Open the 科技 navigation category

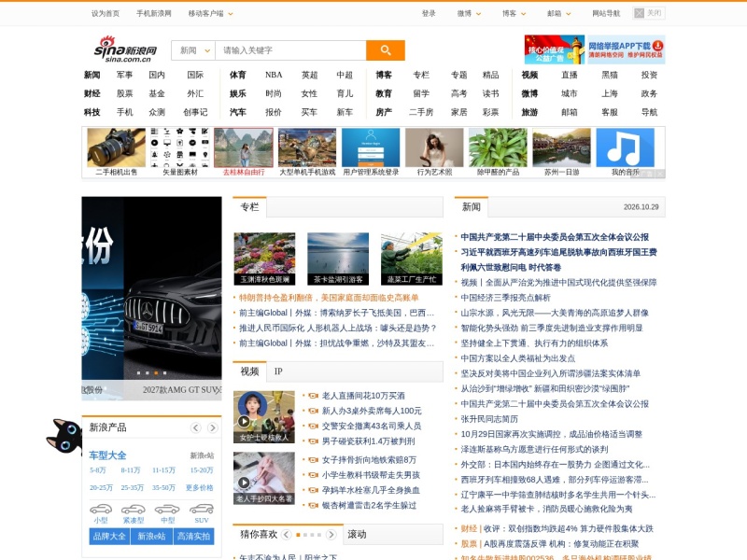[92, 112]
